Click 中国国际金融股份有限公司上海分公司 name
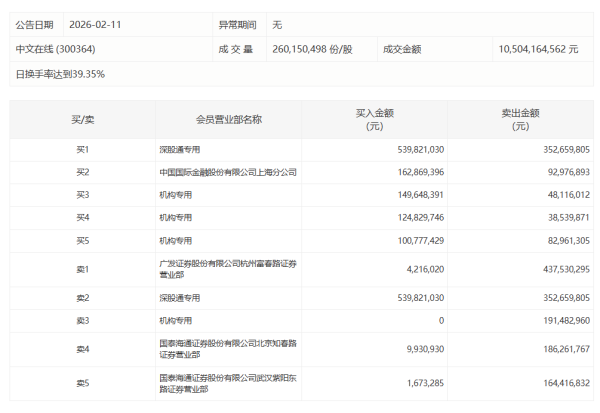The image size is (600, 413). click(228, 172)
